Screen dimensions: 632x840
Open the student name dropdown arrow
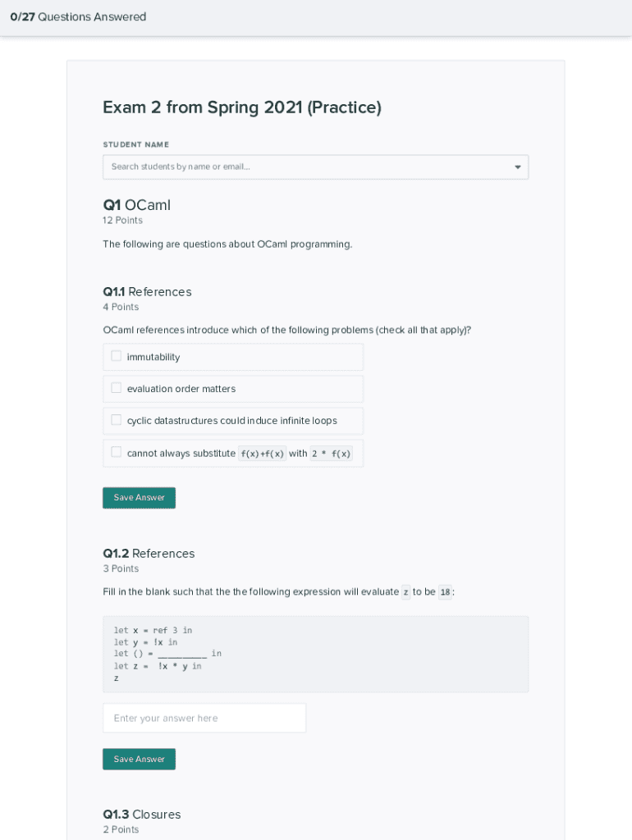pos(517,167)
